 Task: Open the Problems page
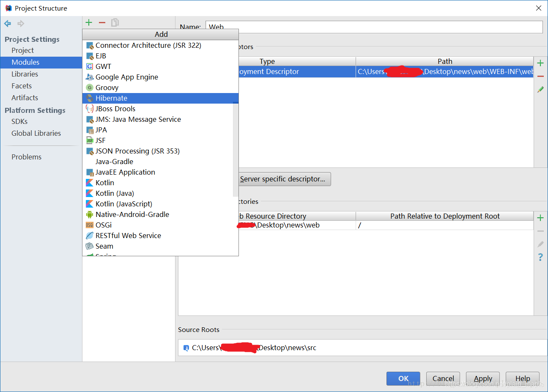coord(41,157)
